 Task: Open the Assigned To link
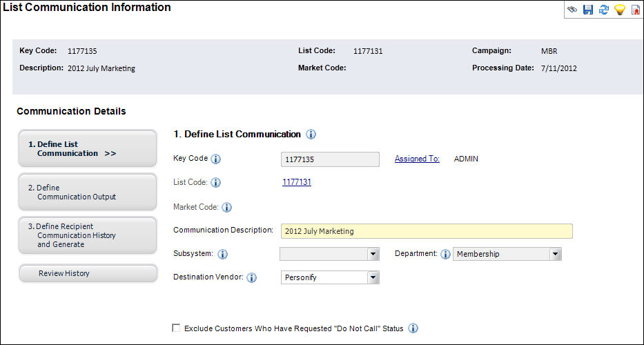[x=417, y=159]
